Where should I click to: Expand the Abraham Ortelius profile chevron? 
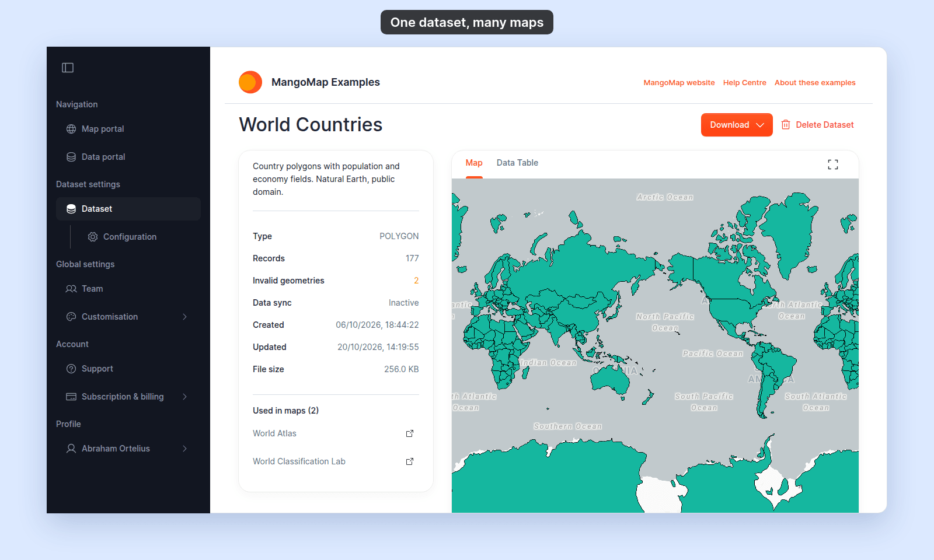click(x=184, y=449)
